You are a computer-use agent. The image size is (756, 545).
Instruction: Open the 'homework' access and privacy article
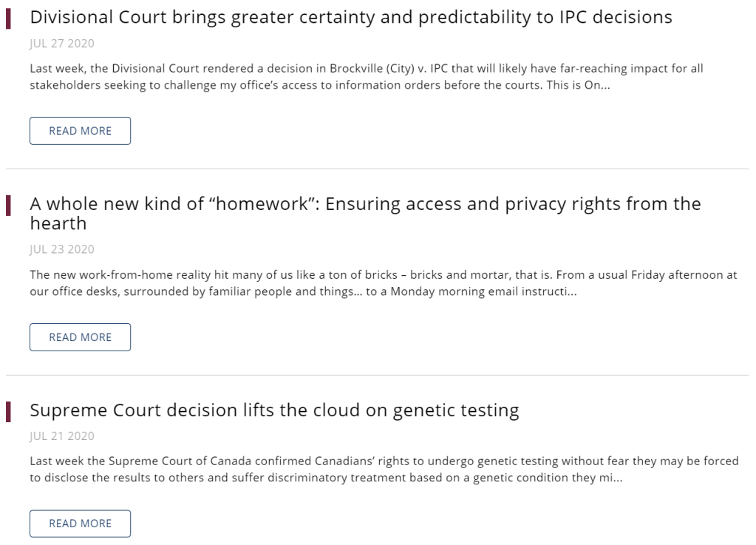tap(365, 204)
